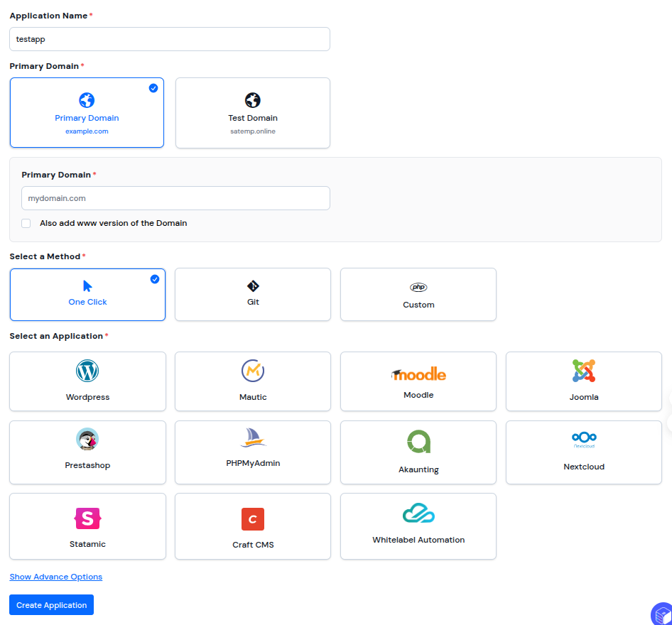
Task: Choose the One Click method card
Action: tap(87, 295)
